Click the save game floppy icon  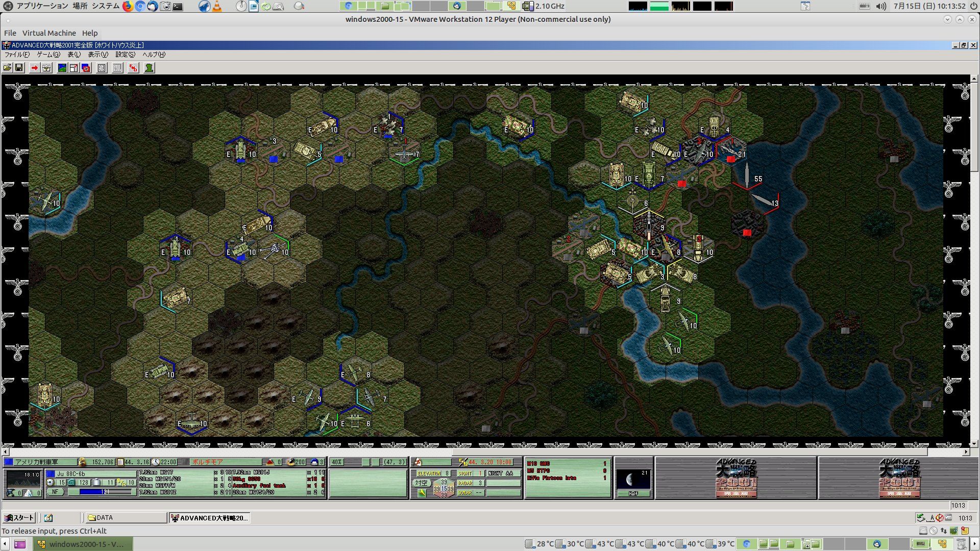click(19, 68)
